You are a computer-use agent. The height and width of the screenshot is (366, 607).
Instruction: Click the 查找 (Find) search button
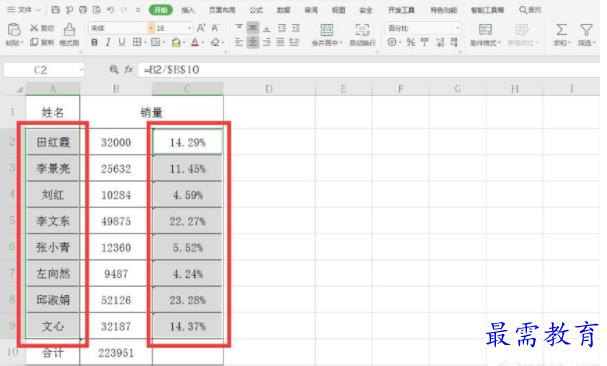click(x=530, y=10)
